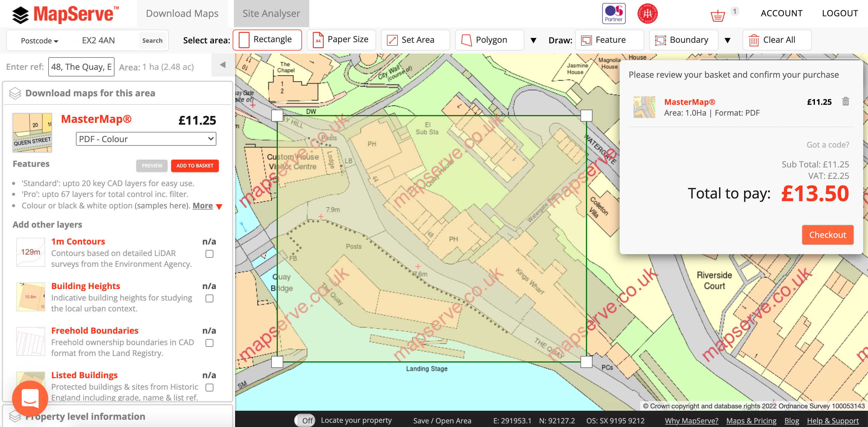The height and width of the screenshot is (427, 868).
Task: Click the Clear All trash button
Action: [x=777, y=40]
